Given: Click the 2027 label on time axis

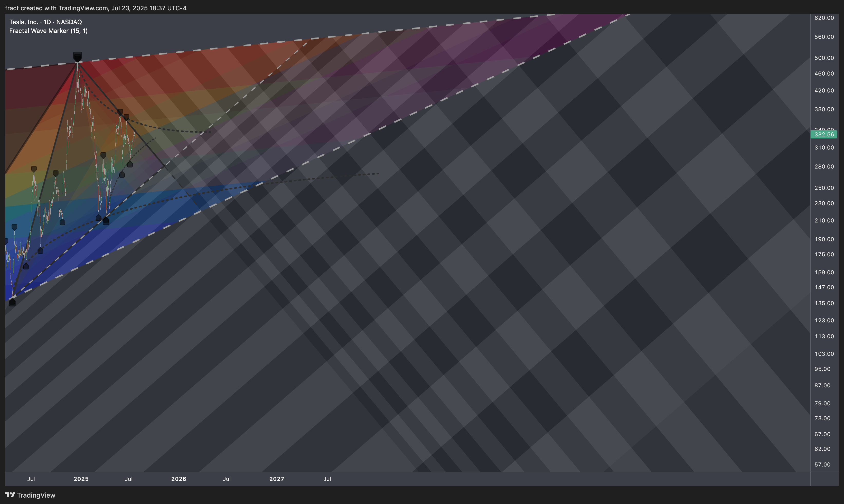Looking at the screenshot, I should 277,479.
